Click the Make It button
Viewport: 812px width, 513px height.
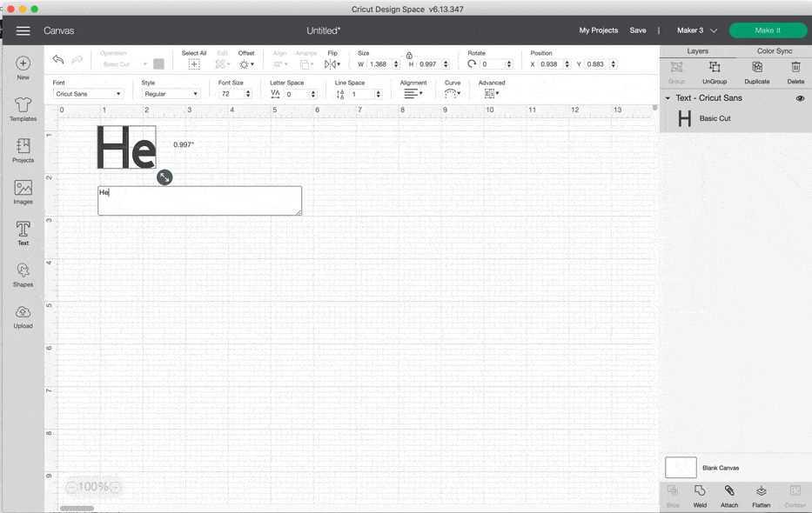[768, 30]
